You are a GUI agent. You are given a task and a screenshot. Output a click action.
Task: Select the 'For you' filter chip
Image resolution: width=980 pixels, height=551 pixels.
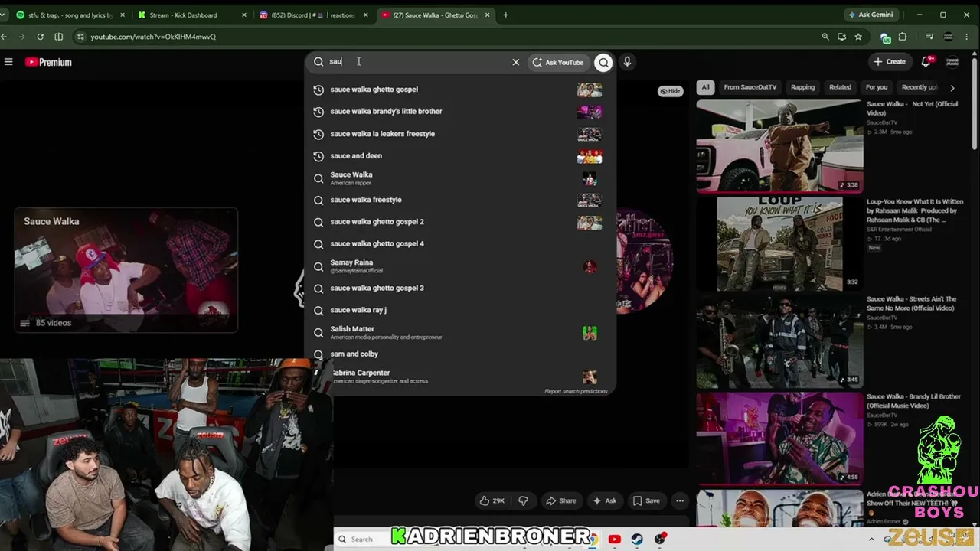[877, 87]
